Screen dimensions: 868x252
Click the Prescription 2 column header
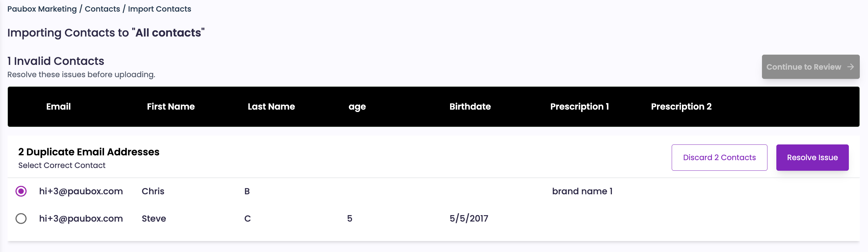681,107
